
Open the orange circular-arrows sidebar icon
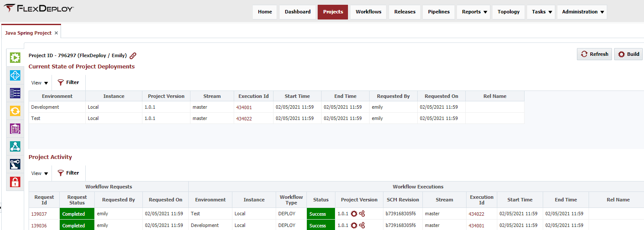(15, 111)
